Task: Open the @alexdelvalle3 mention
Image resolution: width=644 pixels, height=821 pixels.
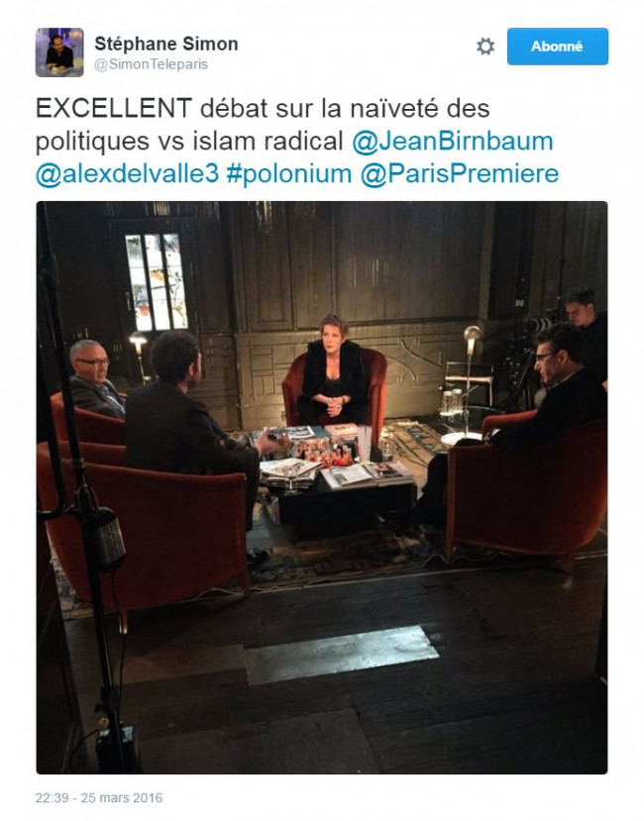Action: pyautogui.click(x=127, y=174)
